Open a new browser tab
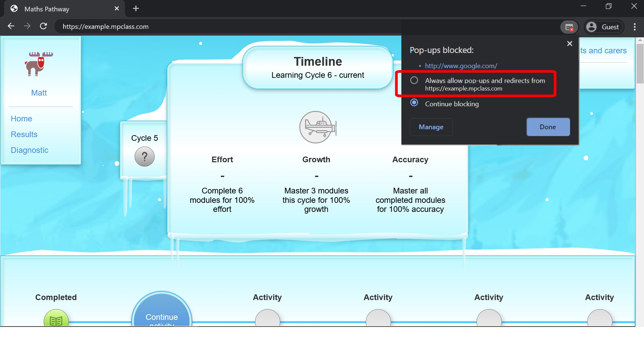This screenshot has width=644, height=347. [136, 9]
